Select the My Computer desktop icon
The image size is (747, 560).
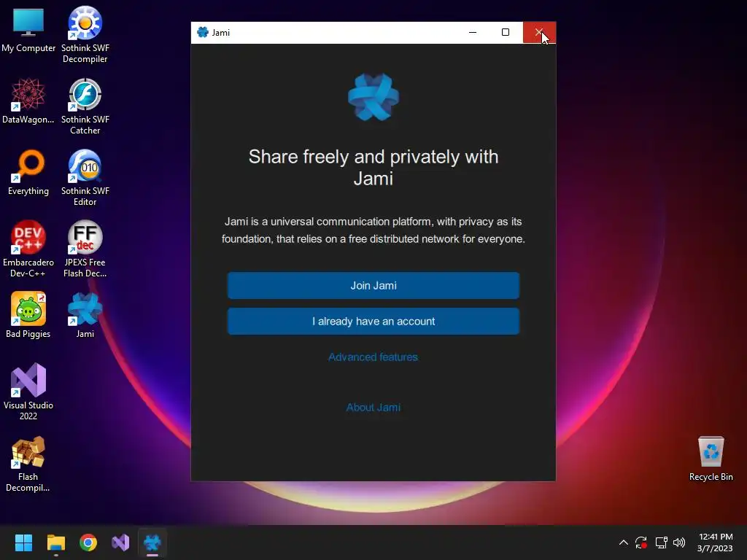pyautogui.click(x=28, y=31)
